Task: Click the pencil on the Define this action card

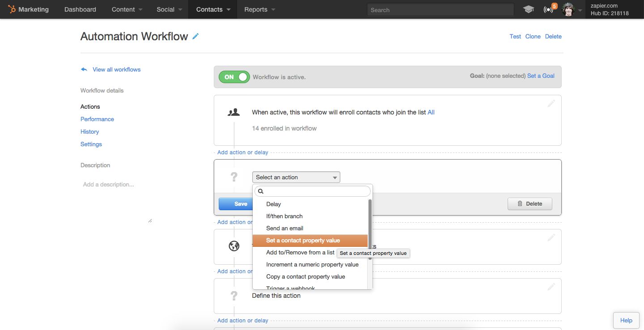Action: pos(551,287)
